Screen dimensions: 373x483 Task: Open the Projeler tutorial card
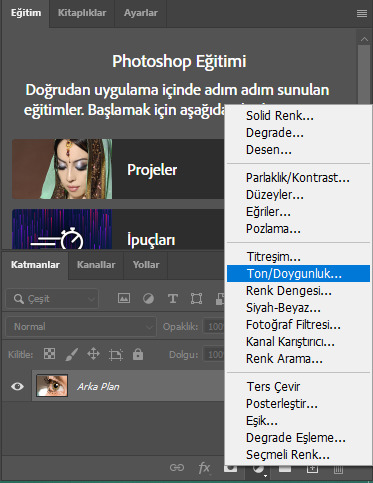click(118, 169)
